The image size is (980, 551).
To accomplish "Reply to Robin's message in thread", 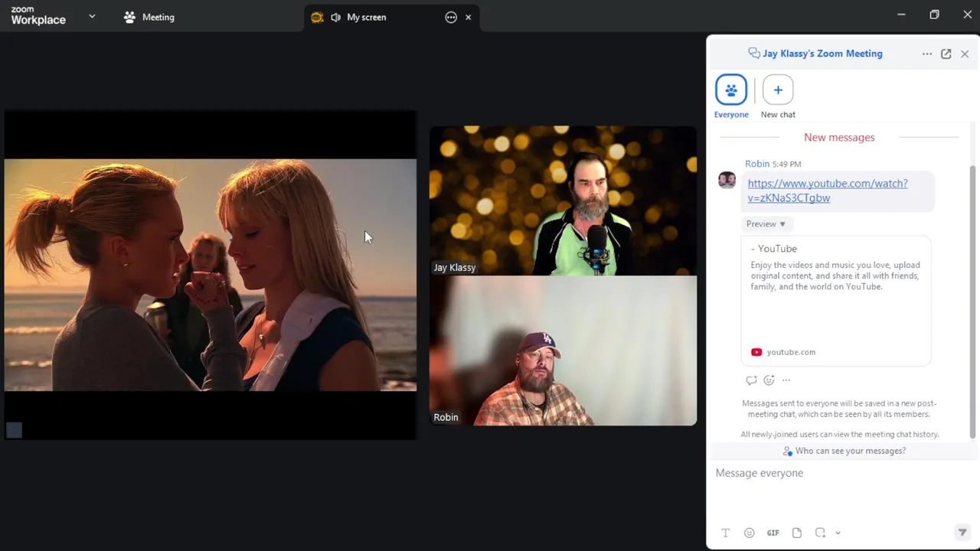I will pyautogui.click(x=751, y=380).
